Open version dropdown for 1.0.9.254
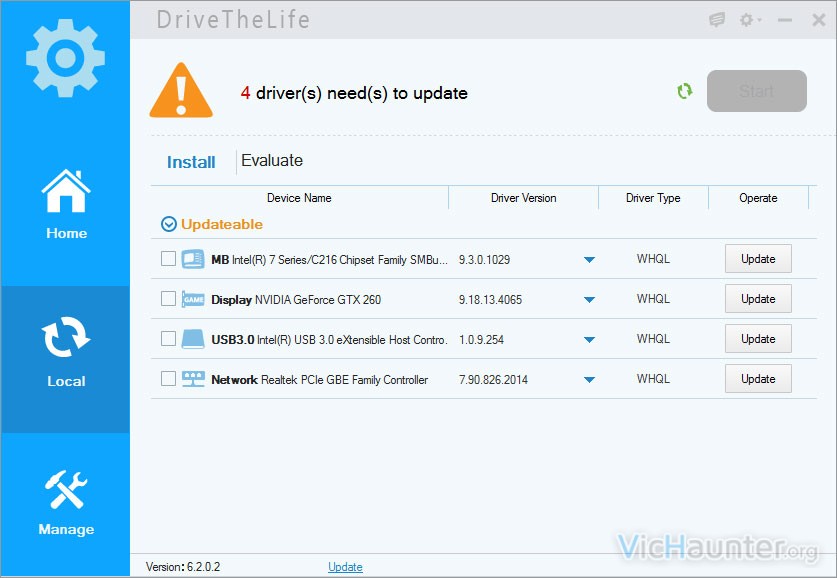837x578 pixels. click(589, 340)
